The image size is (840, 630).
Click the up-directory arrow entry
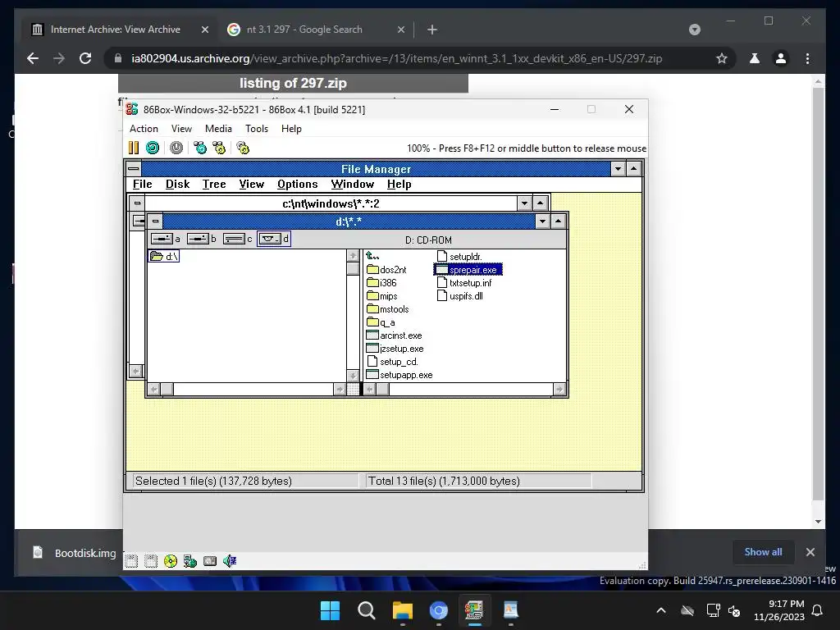[373, 257]
